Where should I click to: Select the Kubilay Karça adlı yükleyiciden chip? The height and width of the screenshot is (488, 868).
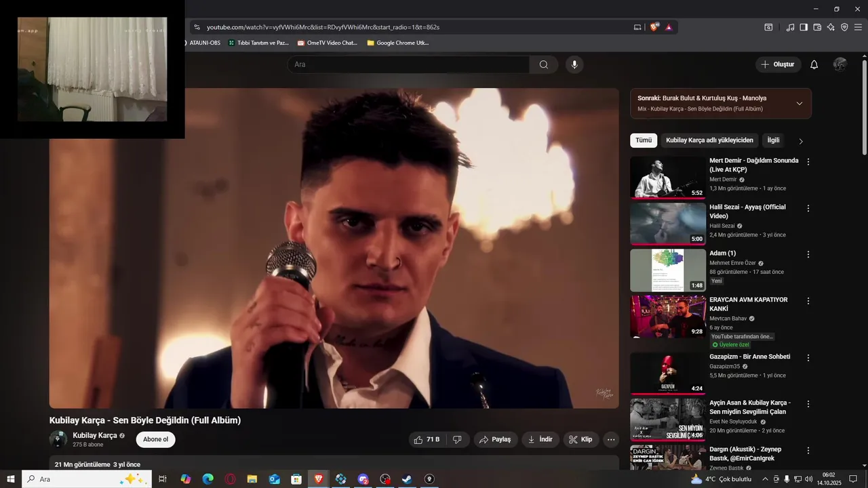click(x=709, y=140)
